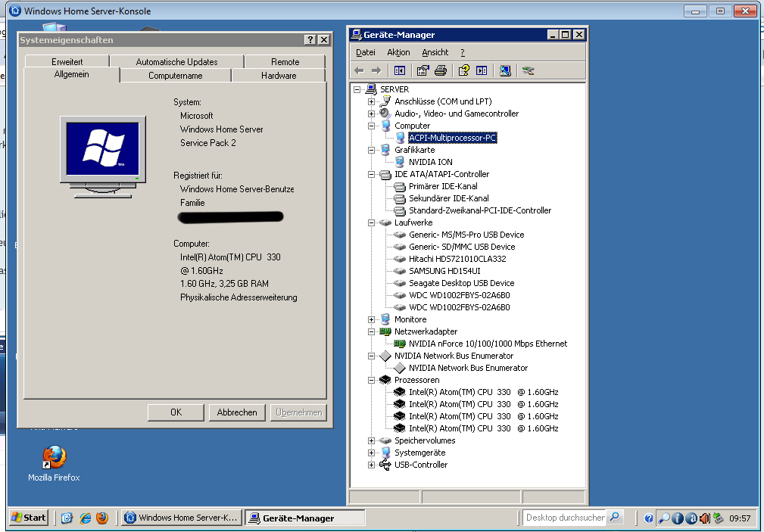Expand the Speichervolumes category
Screen dimensions: 764x532
pyautogui.click(x=371, y=441)
